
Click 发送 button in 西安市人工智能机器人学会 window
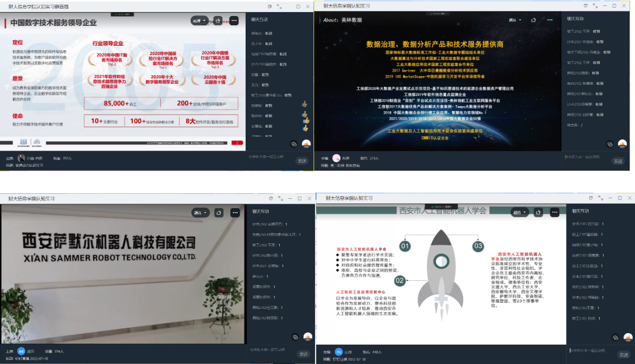[x=623, y=355]
